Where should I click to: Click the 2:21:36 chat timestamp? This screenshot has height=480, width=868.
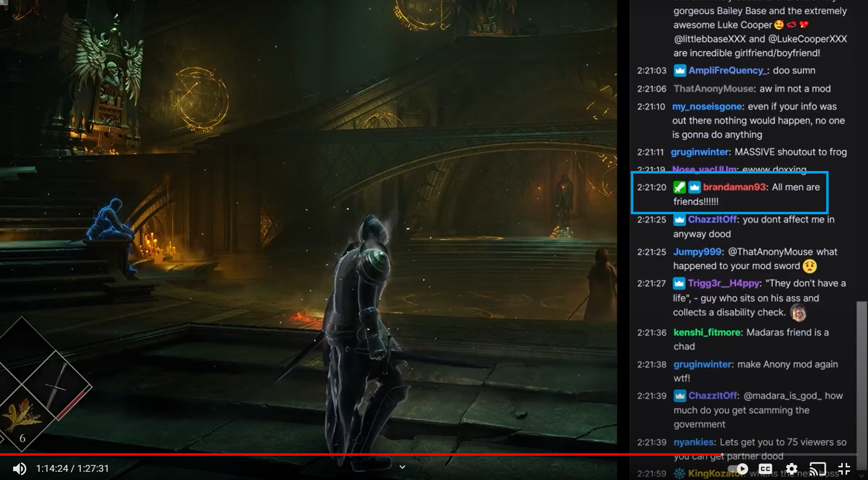tap(652, 333)
